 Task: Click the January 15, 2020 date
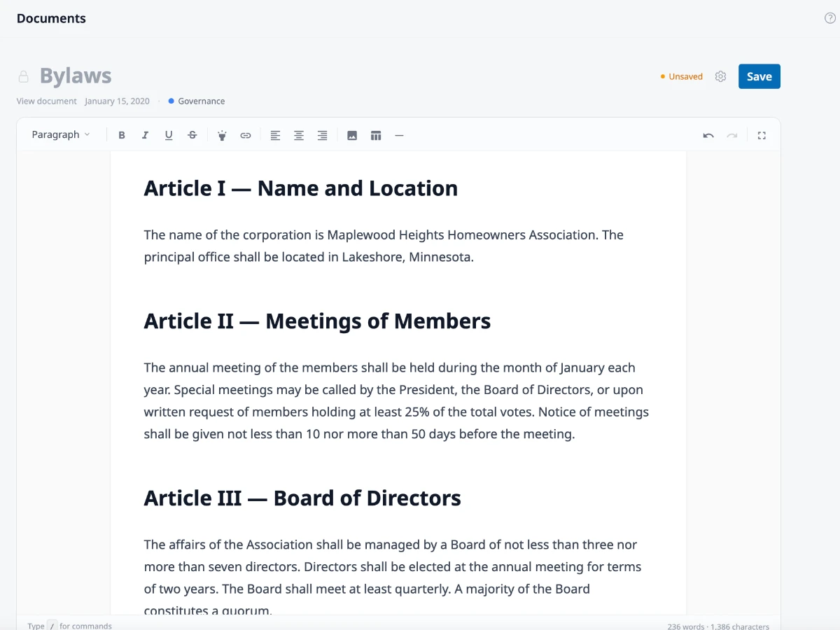pyautogui.click(x=118, y=101)
